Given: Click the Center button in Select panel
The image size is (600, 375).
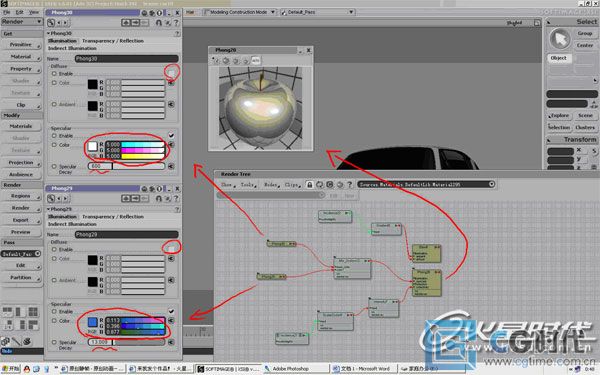Looking at the screenshot, I should point(585,45).
